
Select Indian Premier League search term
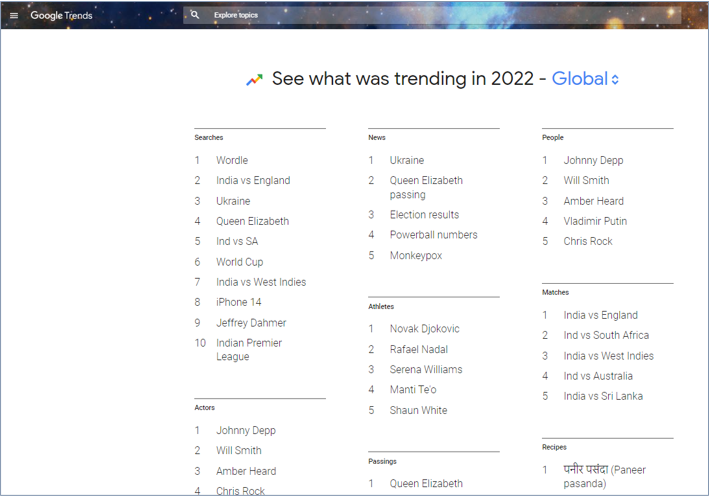249,350
